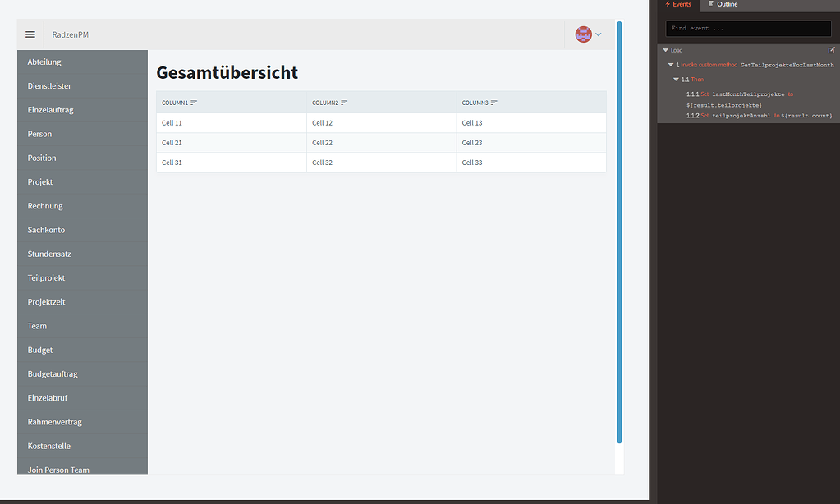Image resolution: width=840 pixels, height=504 pixels.
Task: Click the user avatar in the top bar
Action: pyautogui.click(x=583, y=34)
